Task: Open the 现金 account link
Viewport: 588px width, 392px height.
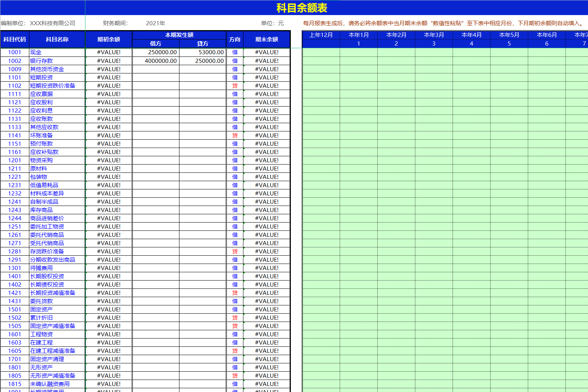Action: [36, 52]
